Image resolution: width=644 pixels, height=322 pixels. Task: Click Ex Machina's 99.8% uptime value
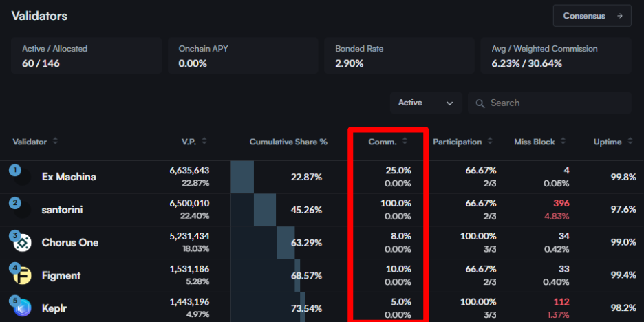[623, 177]
